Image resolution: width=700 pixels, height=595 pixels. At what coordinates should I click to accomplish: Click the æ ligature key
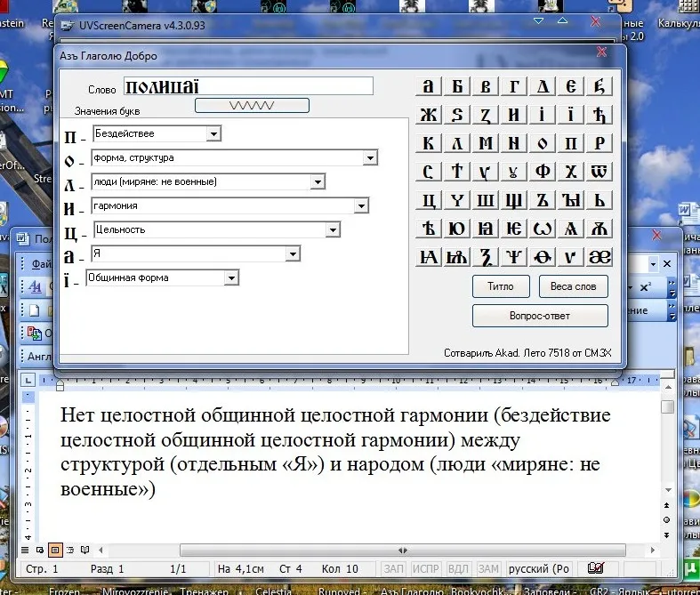coord(599,257)
